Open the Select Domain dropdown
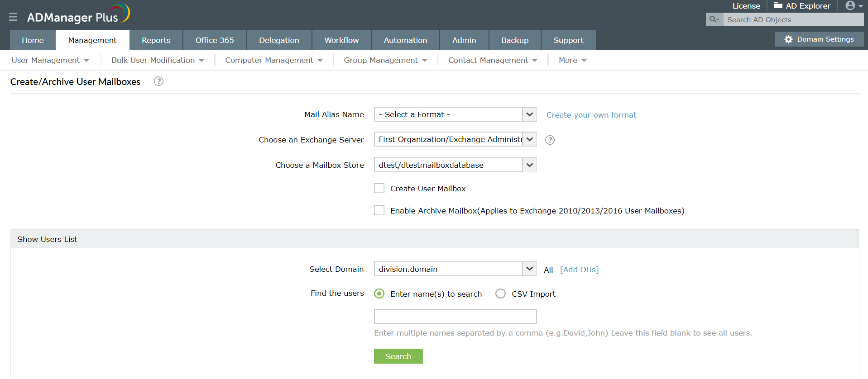Screen dimensions: 868x379 [529, 269]
